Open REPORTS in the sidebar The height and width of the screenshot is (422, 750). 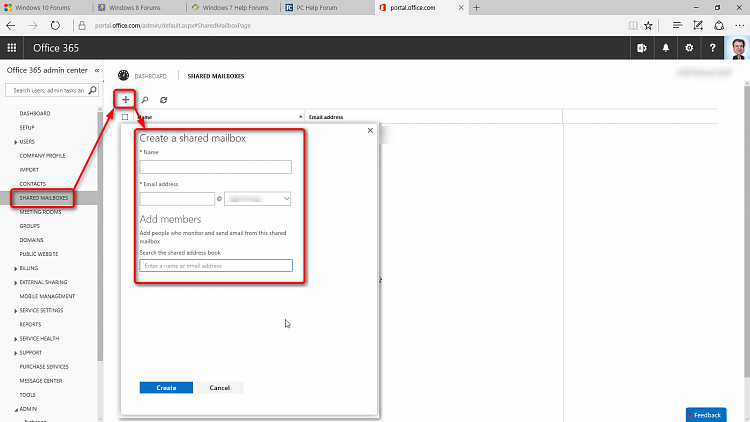30,324
